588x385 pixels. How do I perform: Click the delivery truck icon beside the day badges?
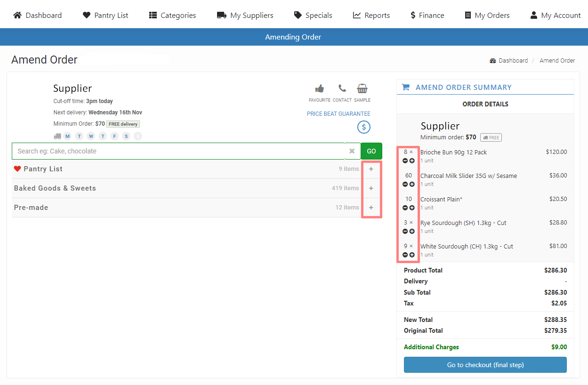57,136
